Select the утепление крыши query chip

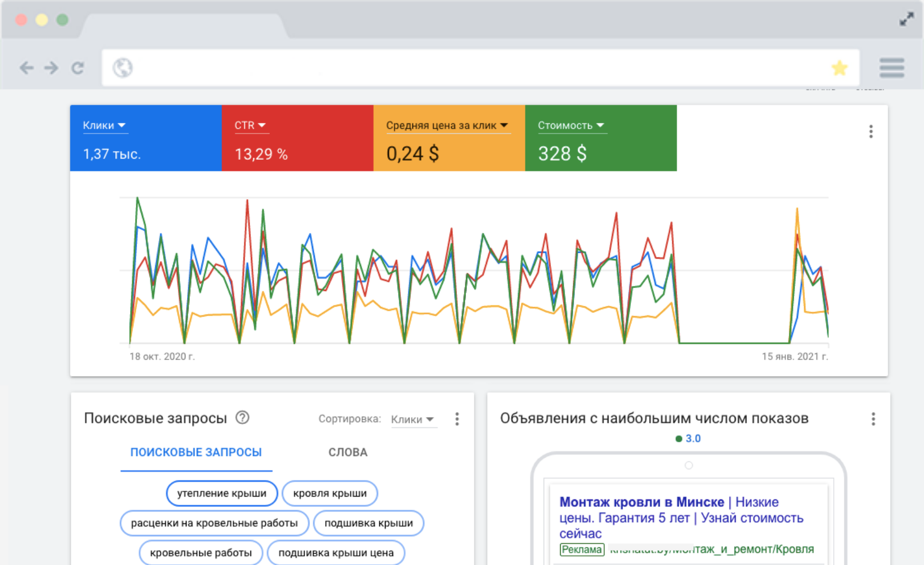click(x=222, y=493)
